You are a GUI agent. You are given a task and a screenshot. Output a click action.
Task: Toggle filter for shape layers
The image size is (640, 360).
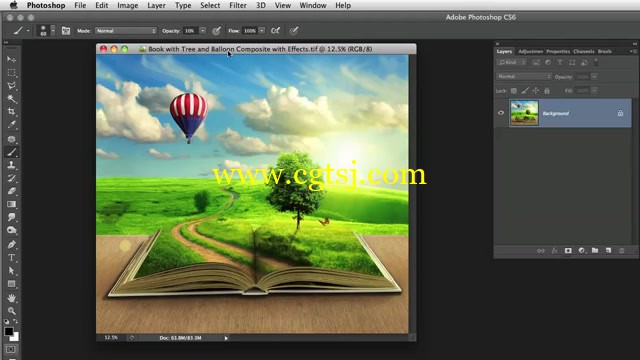click(572, 62)
